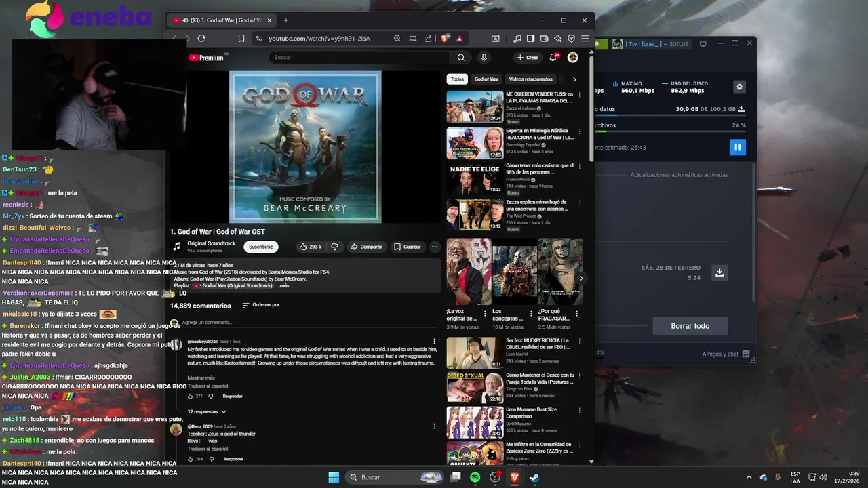Bookmark this page using the bookmark icon
This screenshot has height=488, width=868.
[241, 39]
